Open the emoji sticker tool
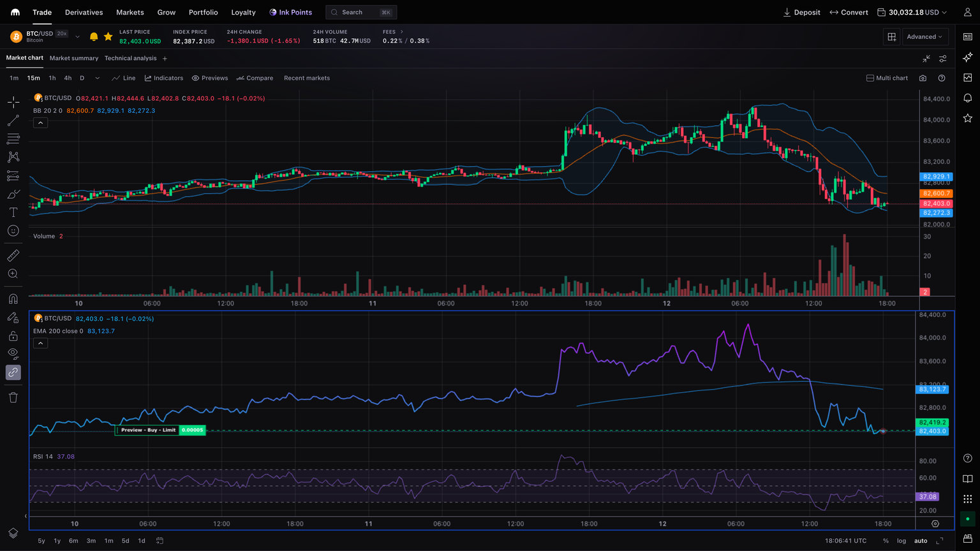Viewport: 980px width, 551px height. 13,231
